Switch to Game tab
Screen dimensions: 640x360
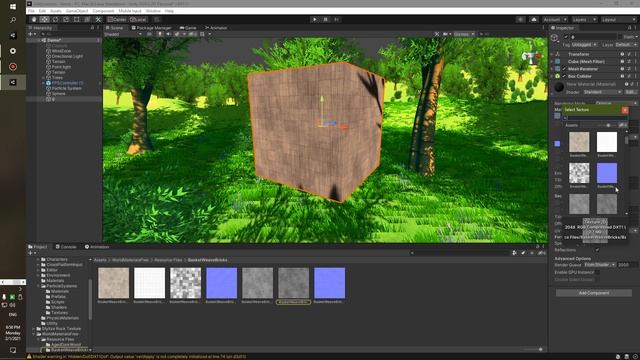coord(188,28)
